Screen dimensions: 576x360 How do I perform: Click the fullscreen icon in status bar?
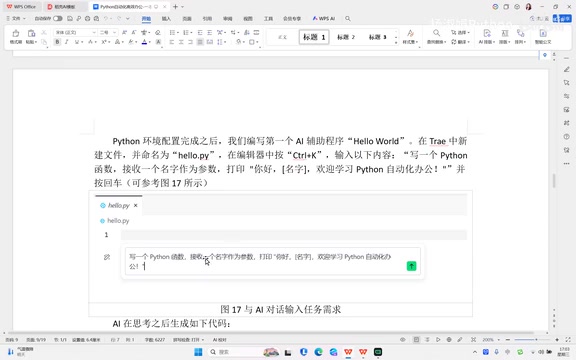568,340
